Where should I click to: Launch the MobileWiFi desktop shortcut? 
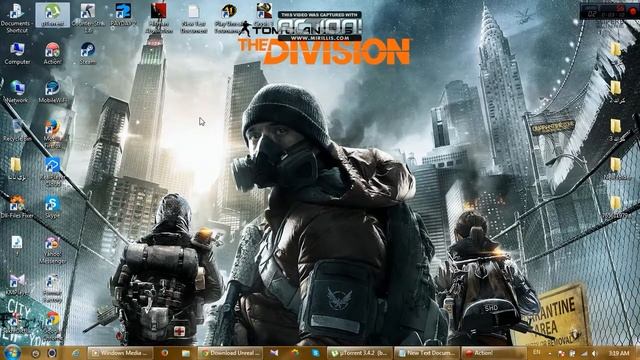(x=52, y=91)
